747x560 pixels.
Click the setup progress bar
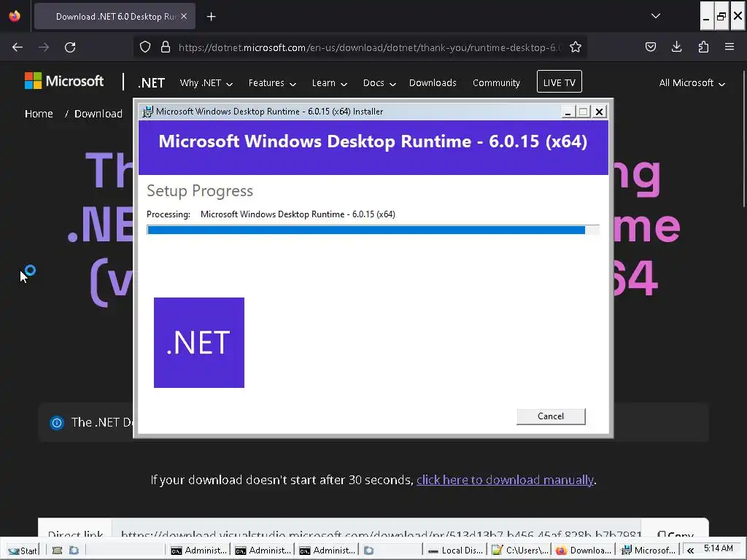pyautogui.click(x=373, y=230)
